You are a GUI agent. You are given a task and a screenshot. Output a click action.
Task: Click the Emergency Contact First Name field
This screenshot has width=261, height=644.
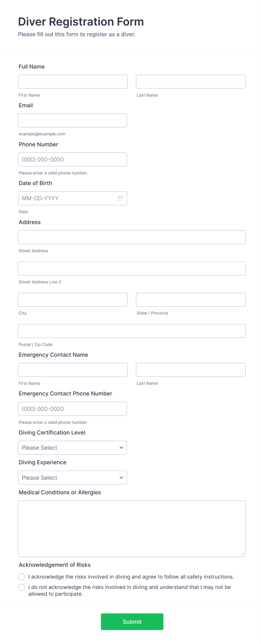click(72, 370)
